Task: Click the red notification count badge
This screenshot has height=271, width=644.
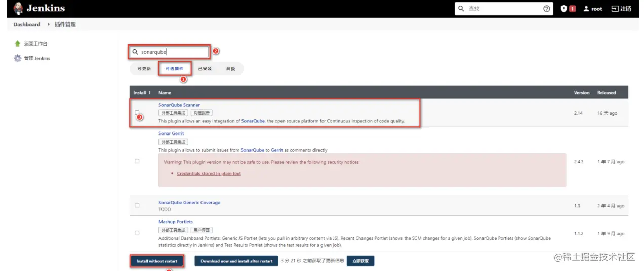Action: click(x=573, y=9)
